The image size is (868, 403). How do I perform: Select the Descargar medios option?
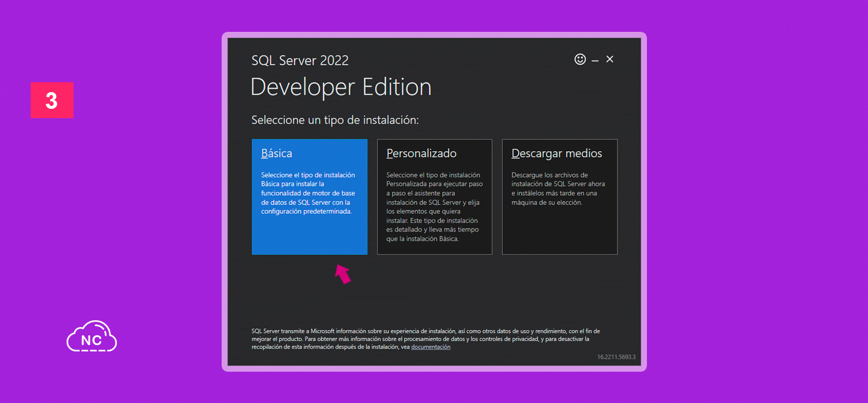560,197
